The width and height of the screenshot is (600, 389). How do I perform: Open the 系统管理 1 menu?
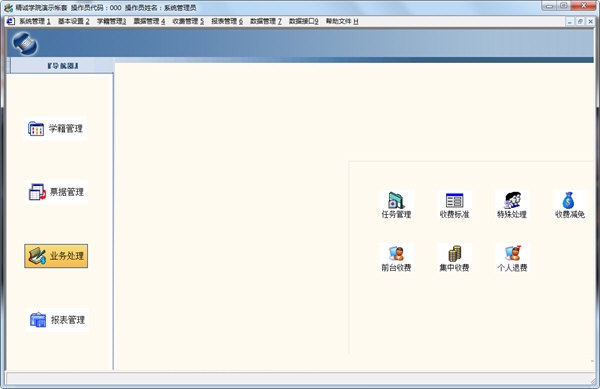coord(35,21)
